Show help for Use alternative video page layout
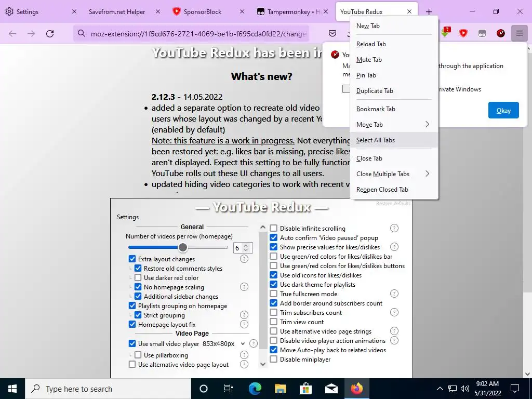The width and height of the screenshot is (532, 399). (x=244, y=364)
